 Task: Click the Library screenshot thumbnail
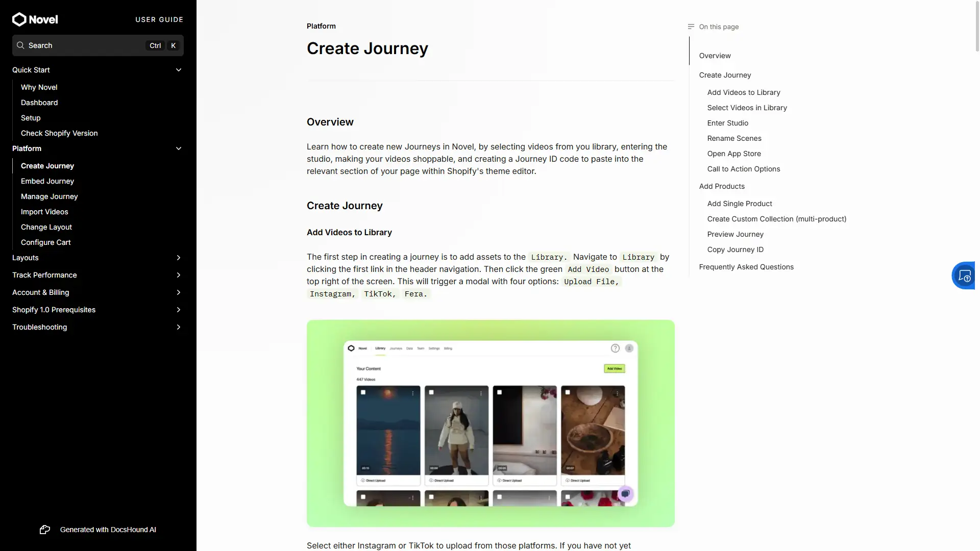(490, 422)
